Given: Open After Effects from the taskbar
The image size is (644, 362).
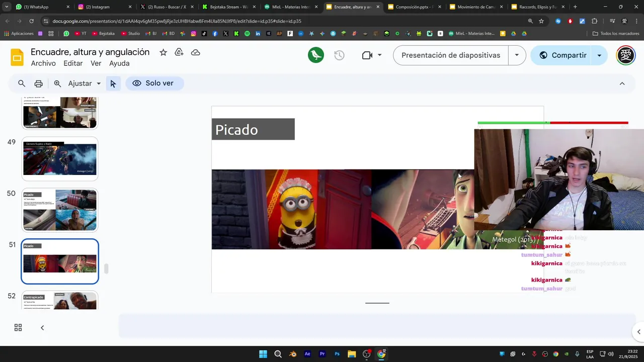Looking at the screenshot, I should [x=307, y=354].
